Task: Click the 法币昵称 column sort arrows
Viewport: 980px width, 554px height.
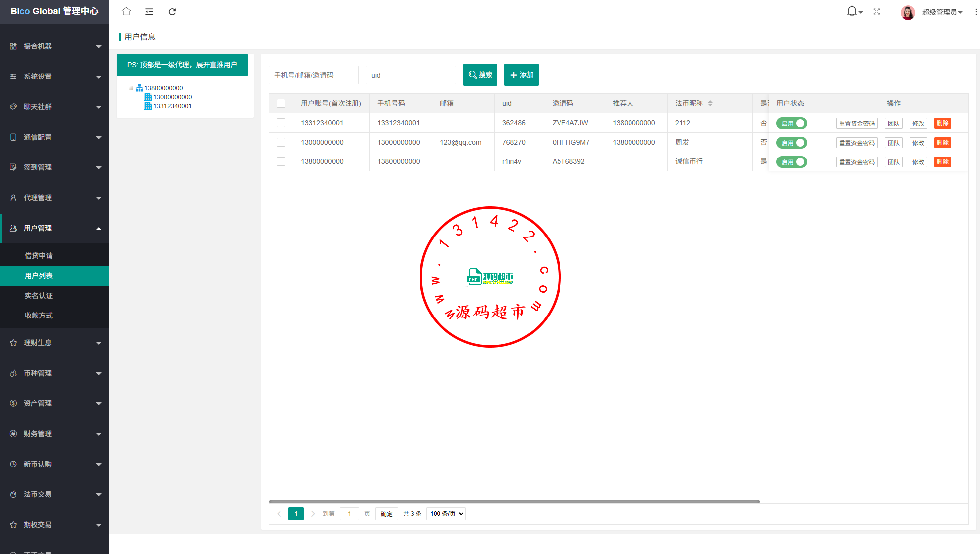Action: 710,103
